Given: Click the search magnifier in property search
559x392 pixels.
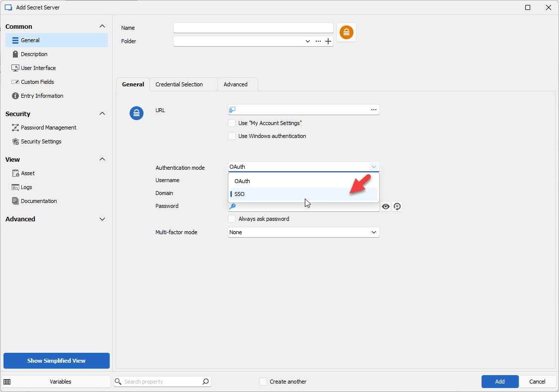Looking at the screenshot, I should [206, 382].
